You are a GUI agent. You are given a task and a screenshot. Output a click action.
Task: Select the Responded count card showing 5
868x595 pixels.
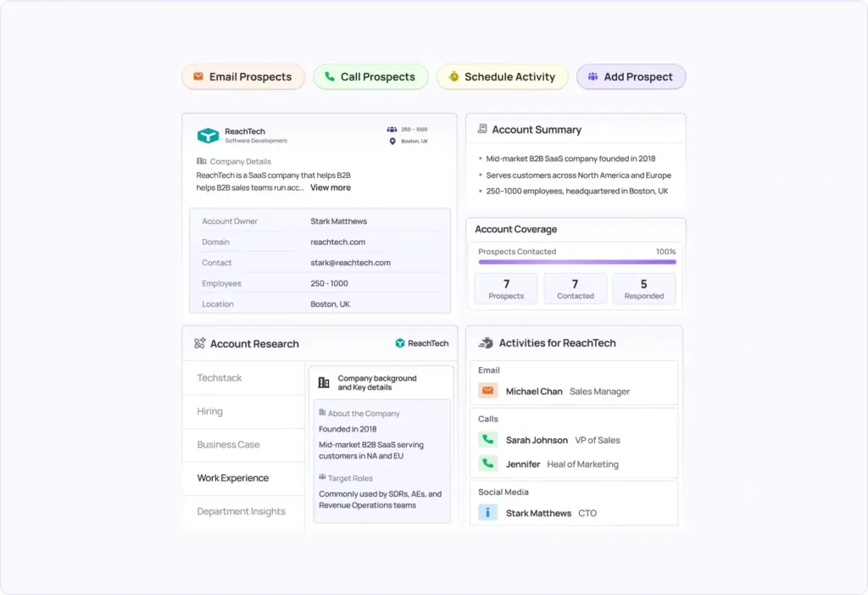tap(643, 289)
